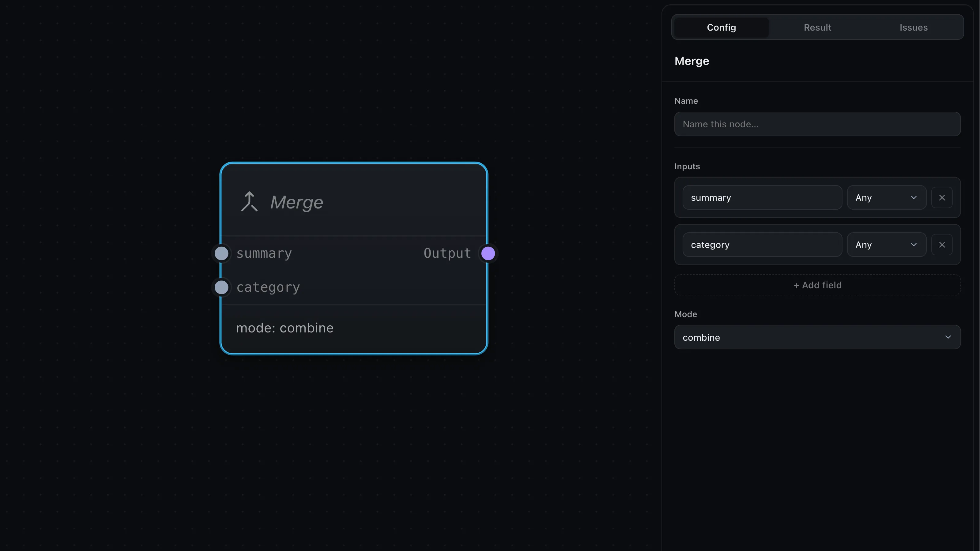Click the category input port handle

click(x=221, y=287)
